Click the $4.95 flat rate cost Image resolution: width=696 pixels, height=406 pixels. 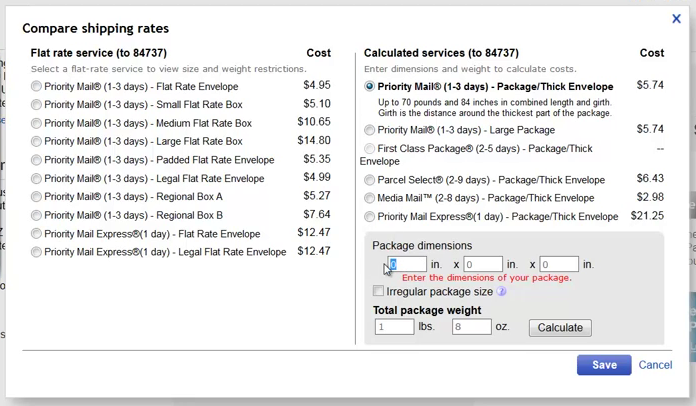click(x=317, y=85)
